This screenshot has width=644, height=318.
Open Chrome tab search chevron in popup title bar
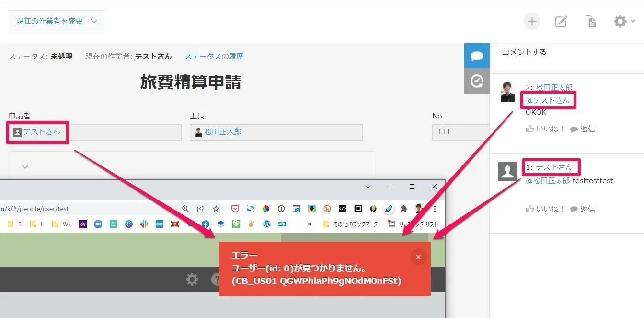click(x=368, y=187)
